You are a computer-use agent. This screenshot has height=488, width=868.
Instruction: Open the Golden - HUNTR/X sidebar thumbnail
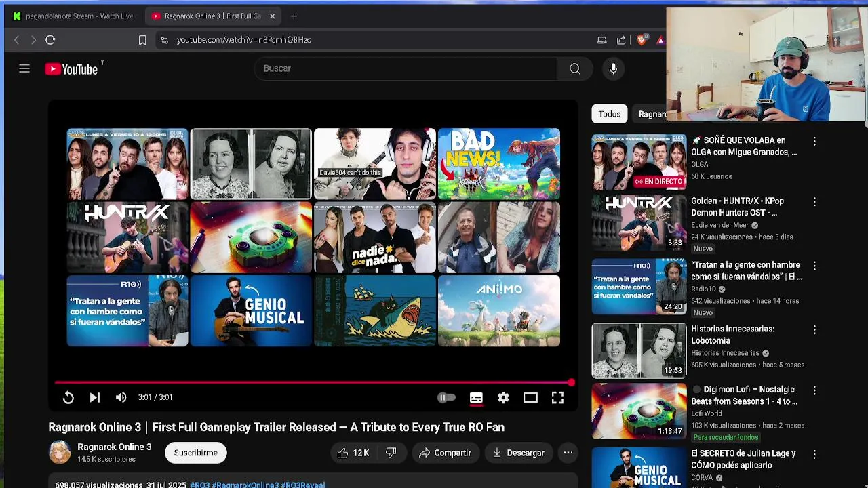point(639,222)
